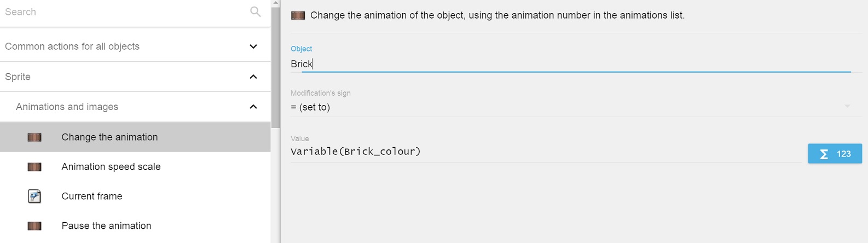Click the Value field with Variable(Brick_colour)
This screenshot has width=868, height=243.
pyautogui.click(x=545, y=152)
